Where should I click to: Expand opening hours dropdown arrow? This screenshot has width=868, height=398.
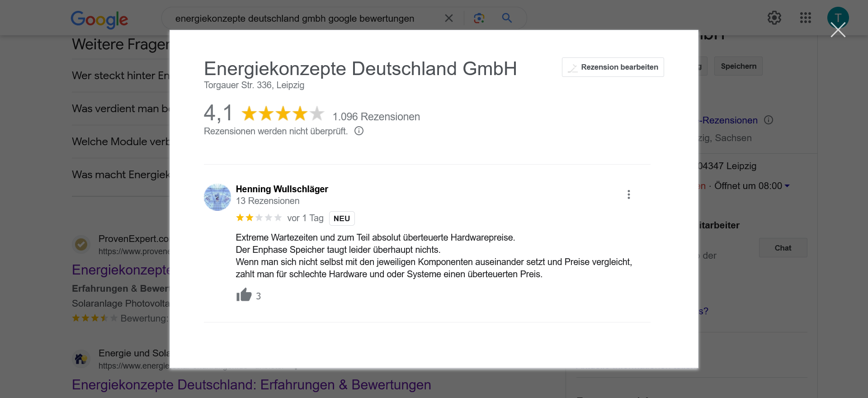pyautogui.click(x=787, y=186)
